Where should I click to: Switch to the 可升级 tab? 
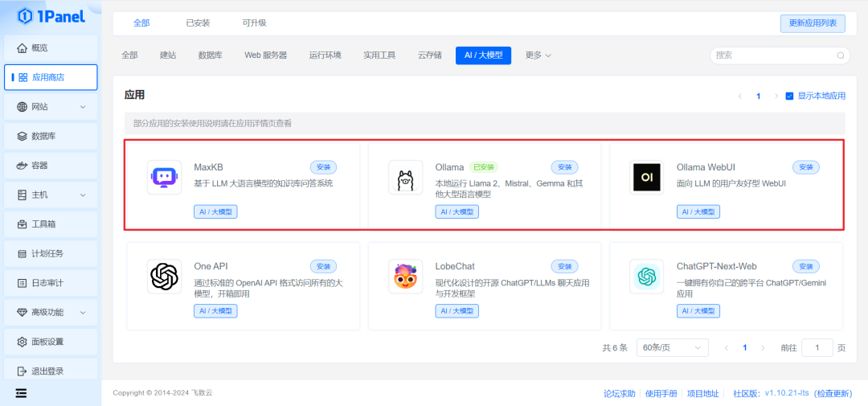pos(254,23)
